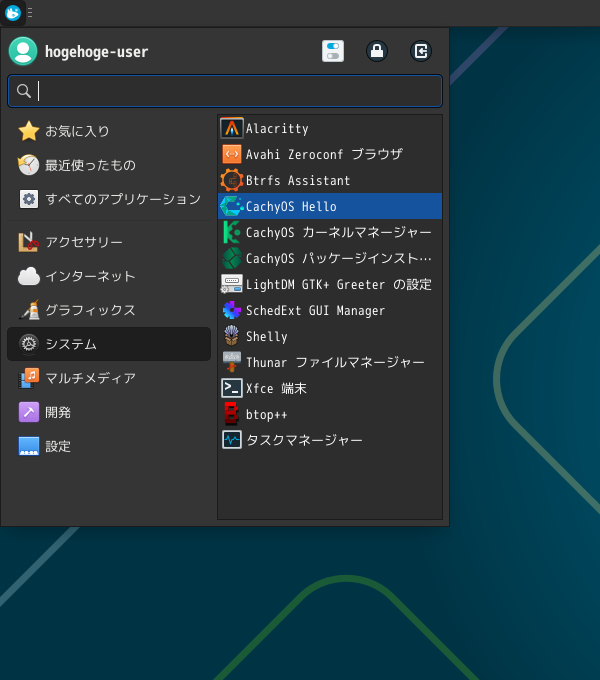Click the hogehoge-user profile avatar
600x680 pixels.
(x=23, y=51)
